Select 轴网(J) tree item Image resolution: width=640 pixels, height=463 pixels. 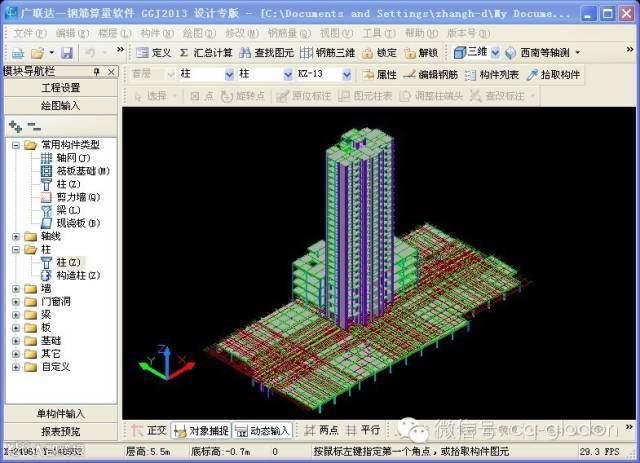point(66,158)
